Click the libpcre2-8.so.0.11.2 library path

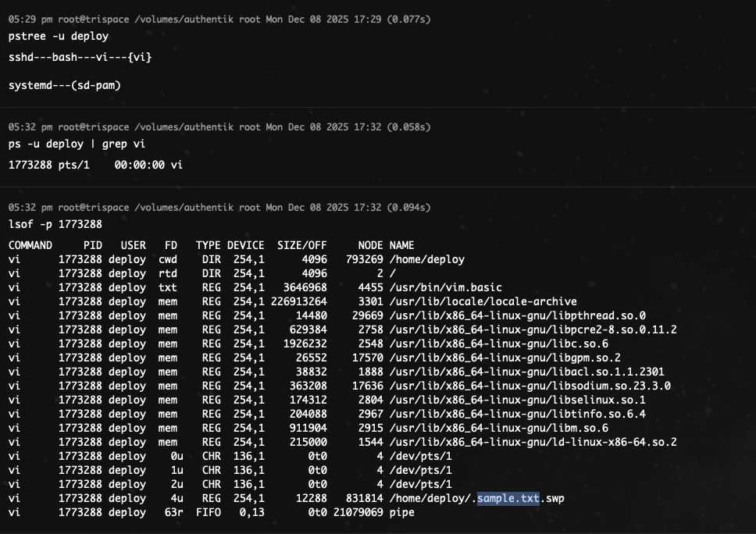tap(533, 329)
